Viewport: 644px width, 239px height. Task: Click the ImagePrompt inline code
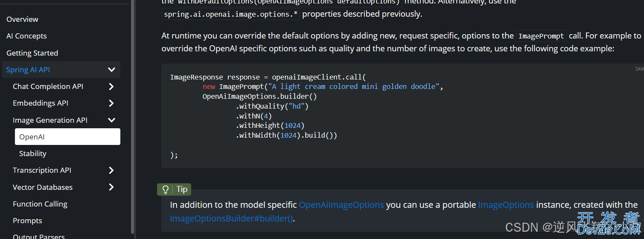(x=541, y=36)
